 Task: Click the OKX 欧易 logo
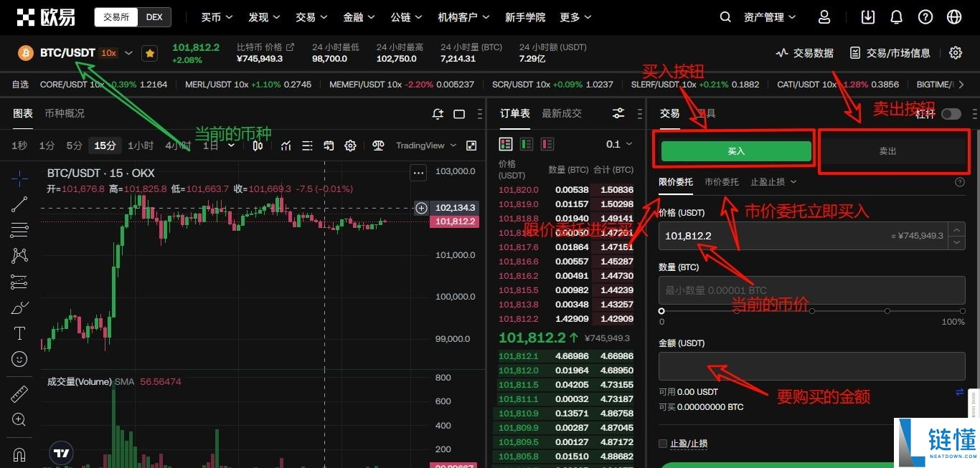(46, 16)
